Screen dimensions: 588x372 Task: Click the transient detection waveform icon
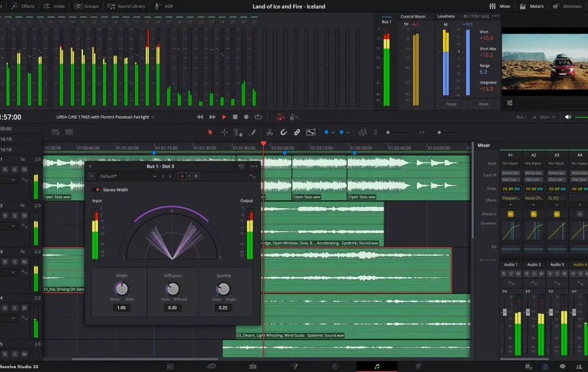[x=362, y=132]
